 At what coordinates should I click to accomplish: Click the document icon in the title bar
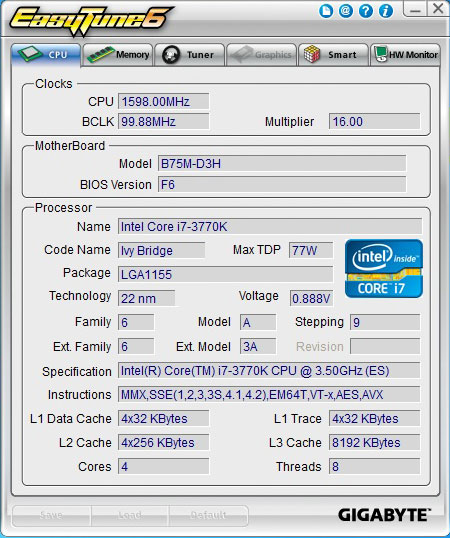pyautogui.click(x=326, y=11)
